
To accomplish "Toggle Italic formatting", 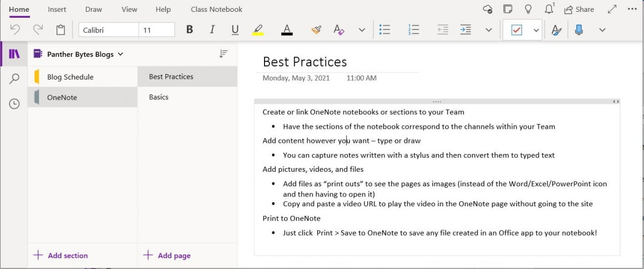I will [x=212, y=30].
